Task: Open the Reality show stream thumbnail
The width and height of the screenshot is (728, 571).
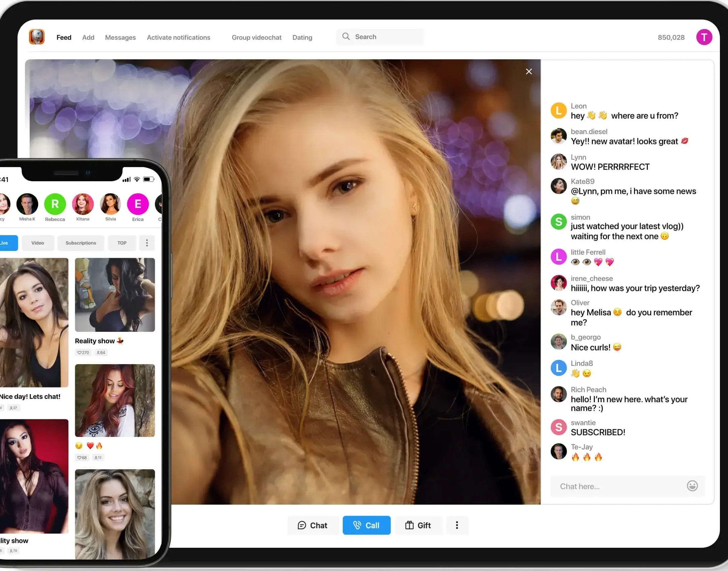Action: (115, 295)
